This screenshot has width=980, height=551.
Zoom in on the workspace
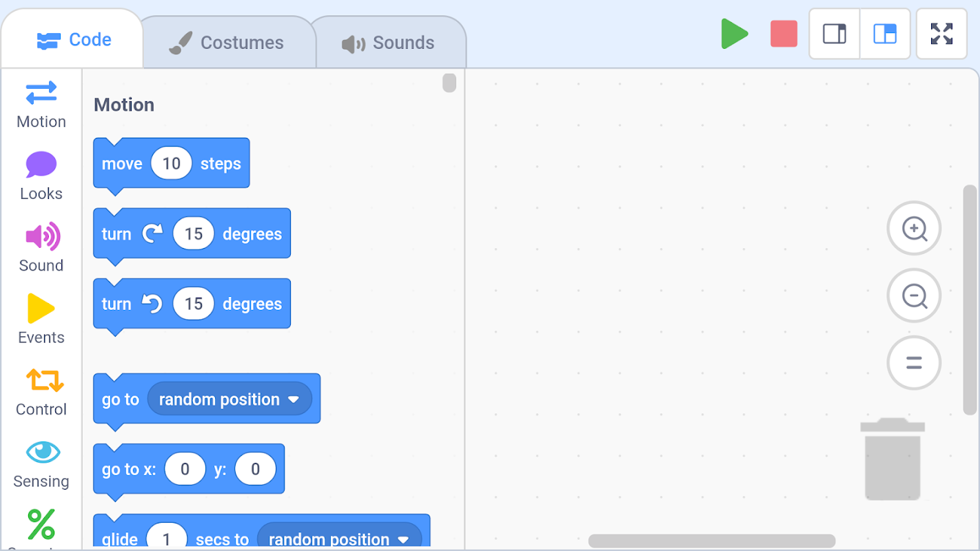pyautogui.click(x=914, y=228)
